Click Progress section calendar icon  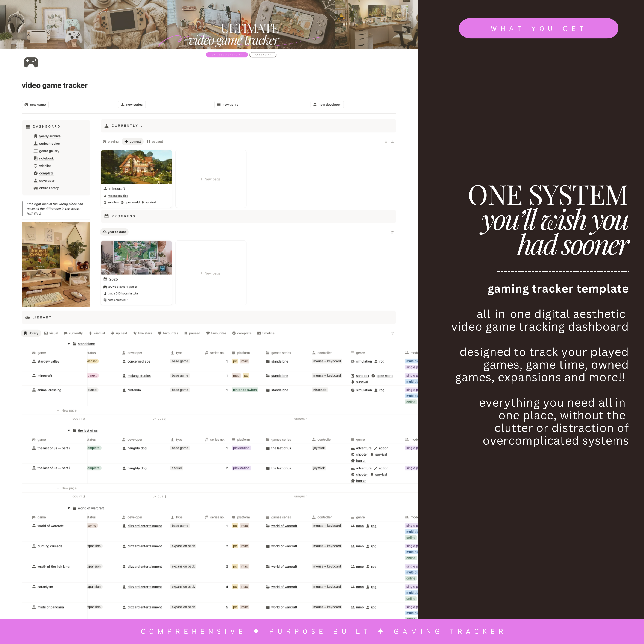(x=107, y=216)
